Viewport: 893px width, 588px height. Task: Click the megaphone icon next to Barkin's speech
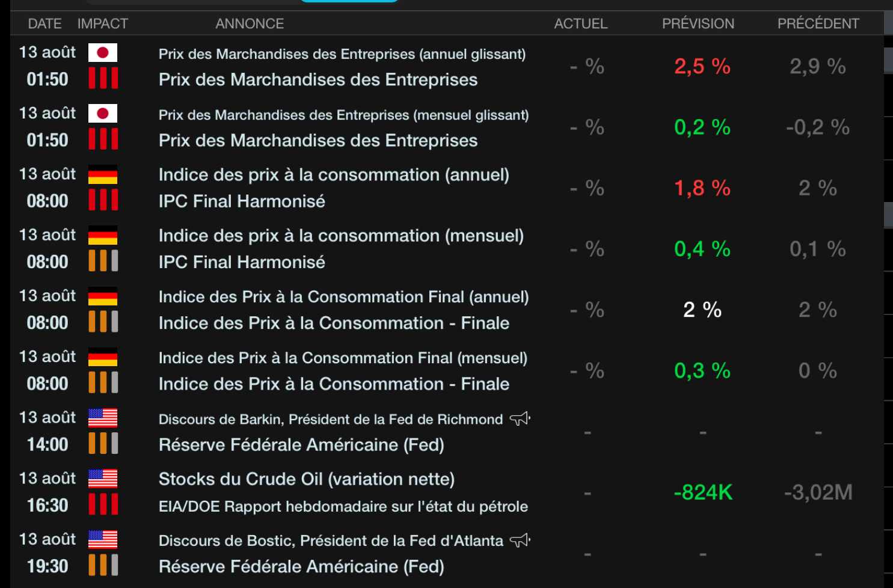pos(520,418)
